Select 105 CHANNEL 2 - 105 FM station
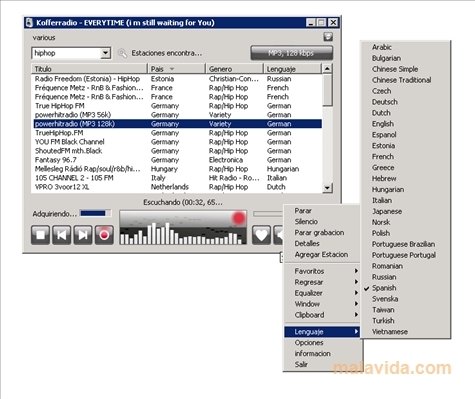Image resolution: width=475 pixels, height=399 pixels. point(177,178)
